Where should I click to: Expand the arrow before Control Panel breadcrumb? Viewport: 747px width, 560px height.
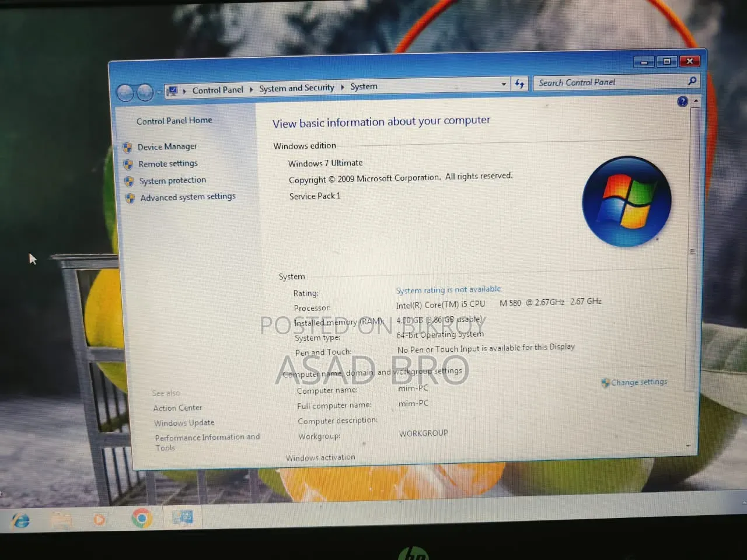[x=184, y=91]
